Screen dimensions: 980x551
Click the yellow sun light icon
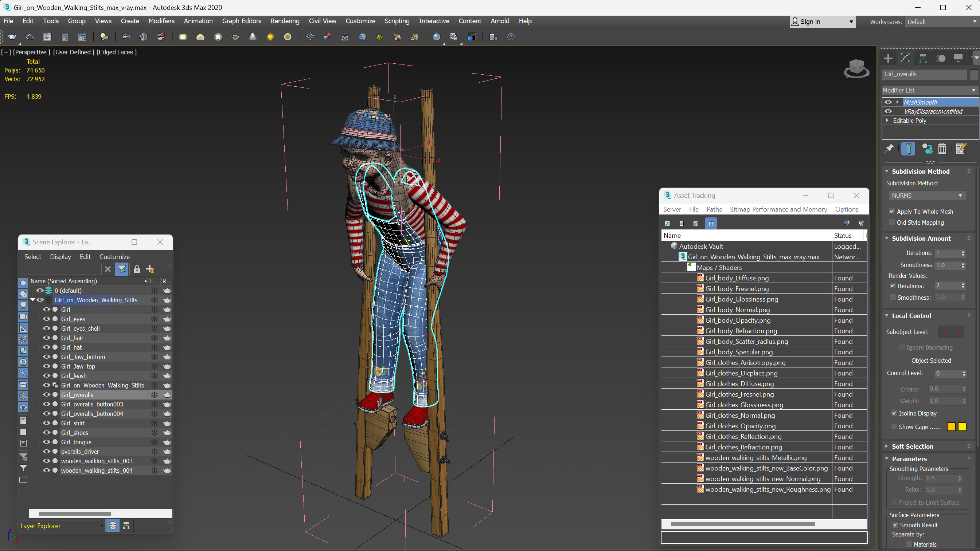(x=270, y=37)
